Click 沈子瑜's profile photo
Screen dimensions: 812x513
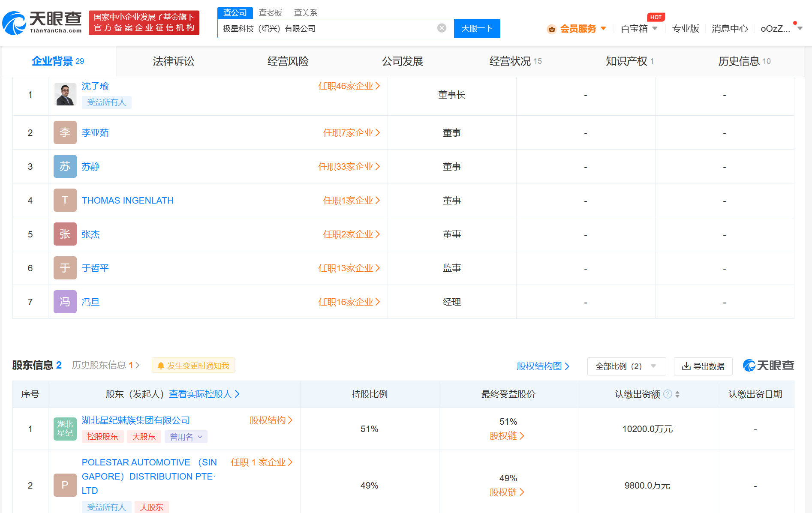(x=65, y=95)
